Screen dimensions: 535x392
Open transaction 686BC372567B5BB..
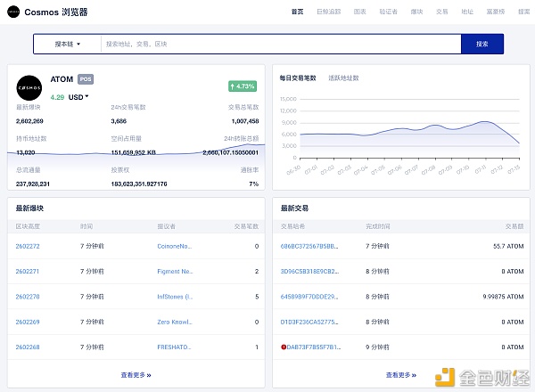tap(309, 246)
